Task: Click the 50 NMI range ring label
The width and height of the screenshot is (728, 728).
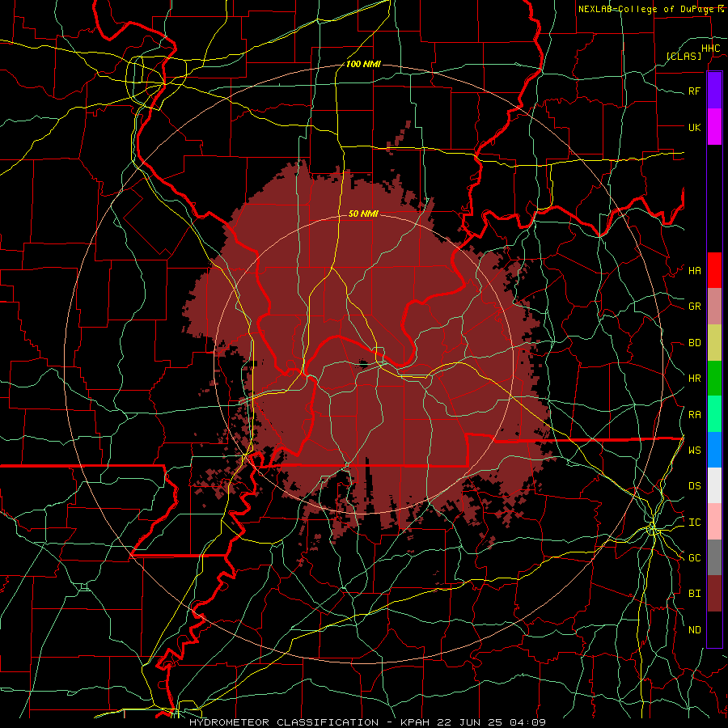Action: [x=363, y=214]
